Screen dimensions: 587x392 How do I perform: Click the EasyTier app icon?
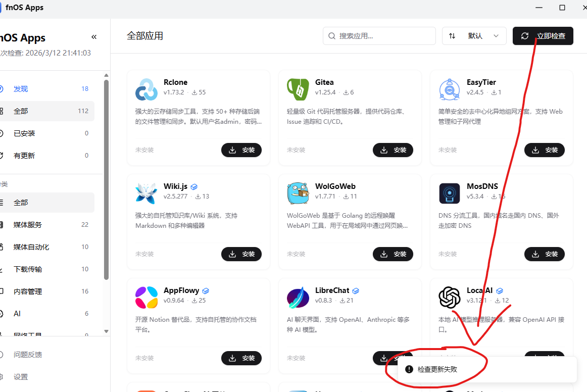click(x=449, y=89)
